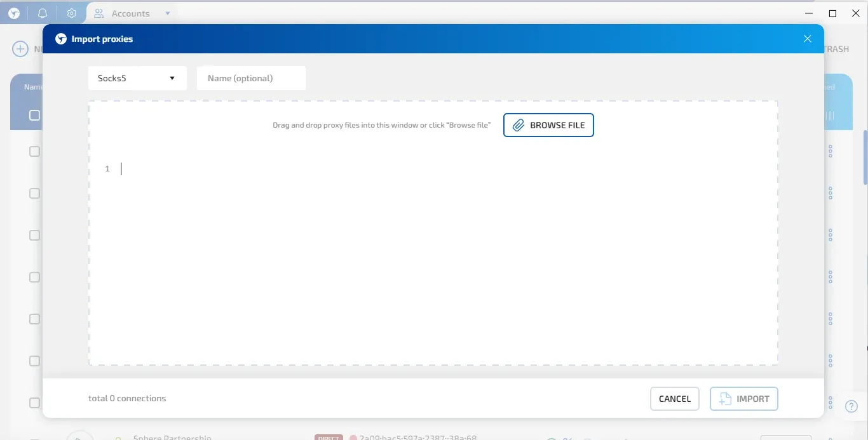
Task: Check the select-all checkbox in the list header
Action: click(34, 115)
